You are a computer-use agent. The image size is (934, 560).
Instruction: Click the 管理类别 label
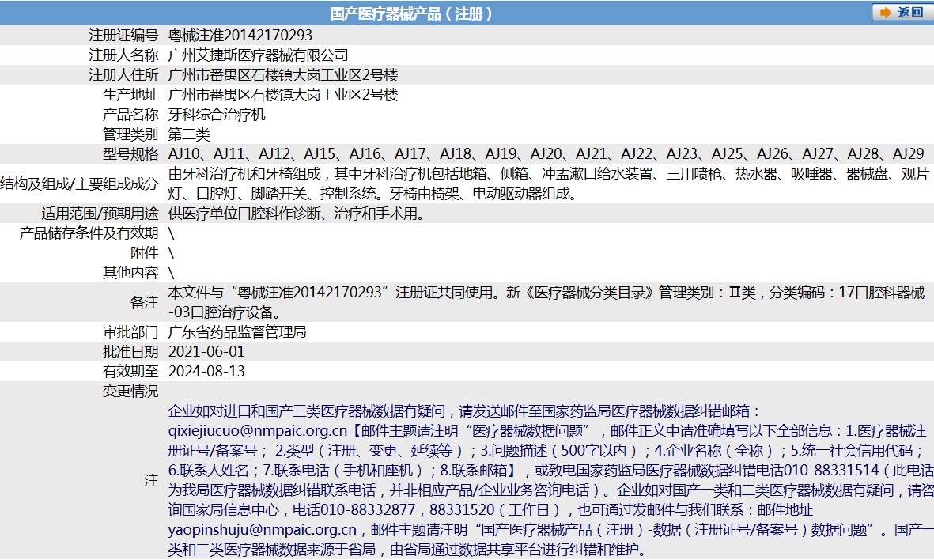point(130,134)
